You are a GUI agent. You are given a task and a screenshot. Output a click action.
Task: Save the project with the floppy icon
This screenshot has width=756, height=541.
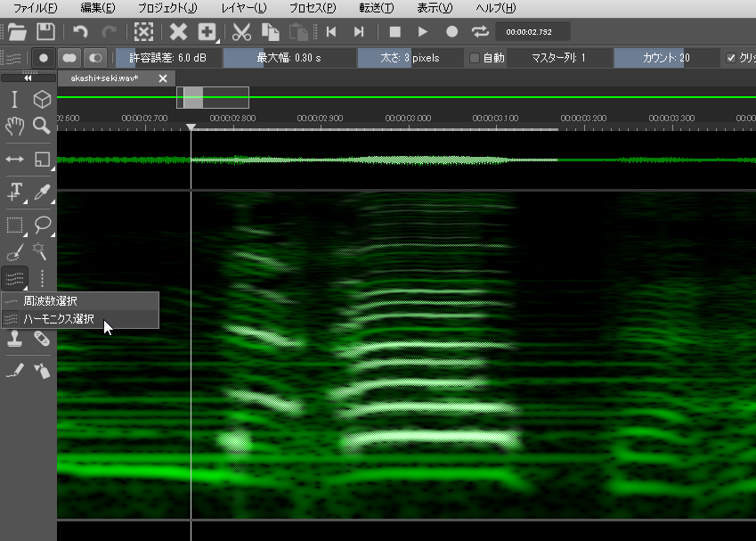point(45,32)
